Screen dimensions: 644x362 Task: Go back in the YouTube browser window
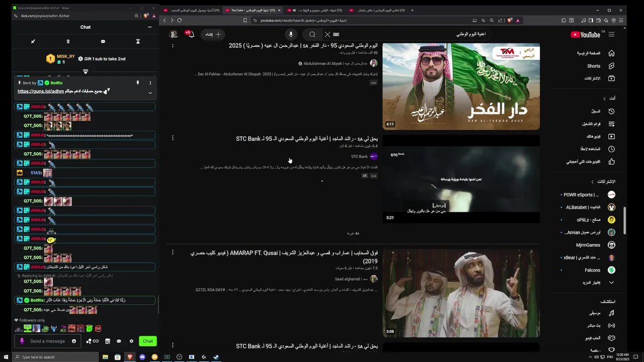tap(165, 20)
